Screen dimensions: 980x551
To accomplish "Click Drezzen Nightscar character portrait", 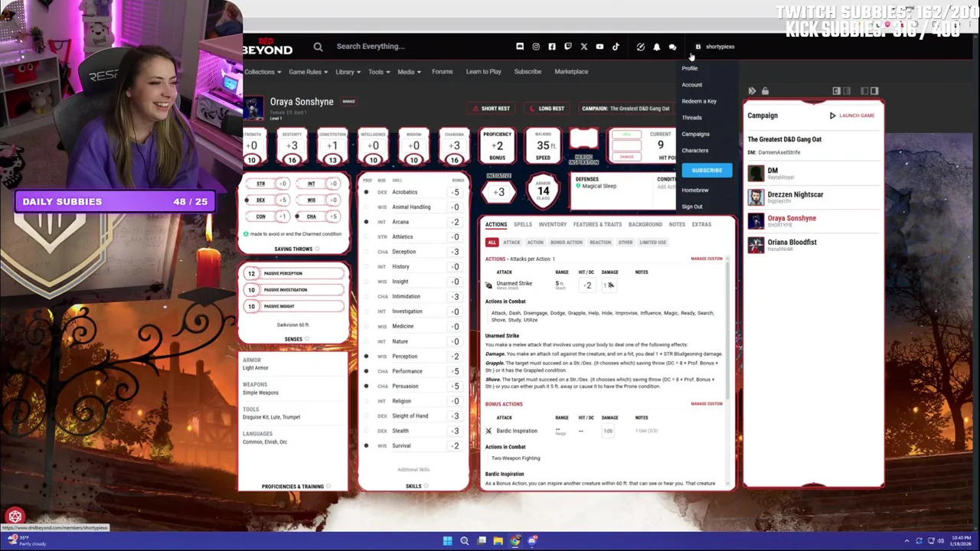I will click(x=756, y=197).
